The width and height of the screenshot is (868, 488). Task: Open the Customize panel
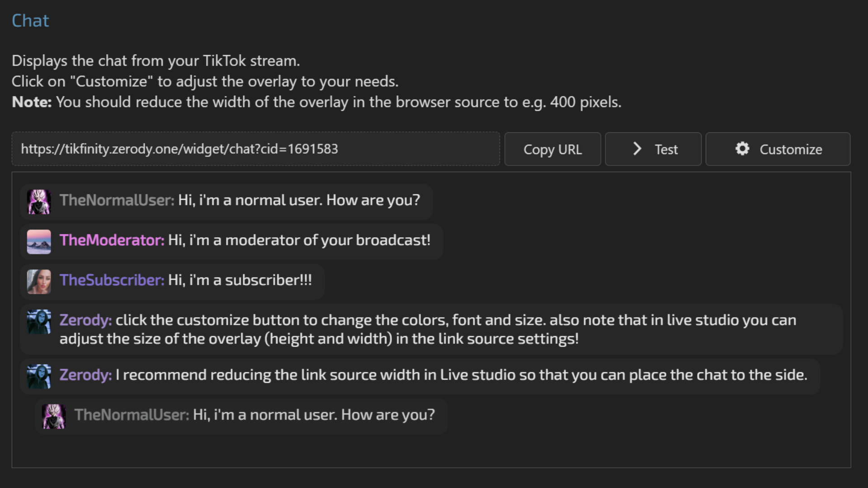coord(778,149)
